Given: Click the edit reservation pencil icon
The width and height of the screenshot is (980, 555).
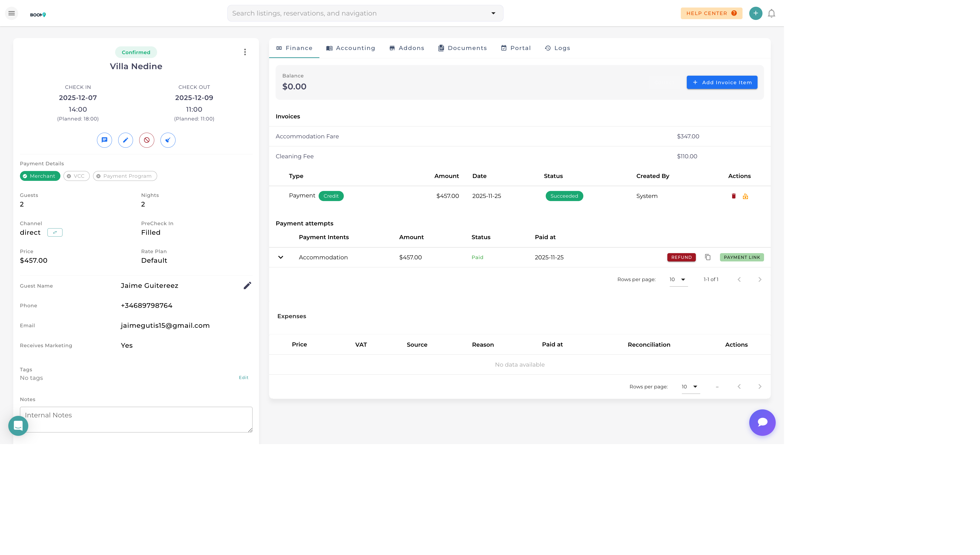Looking at the screenshot, I should pyautogui.click(x=125, y=140).
